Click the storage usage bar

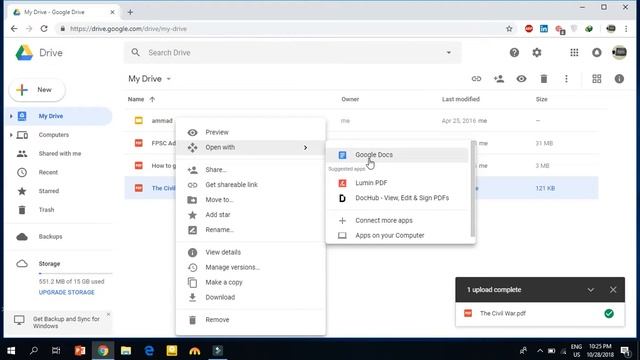76,273
